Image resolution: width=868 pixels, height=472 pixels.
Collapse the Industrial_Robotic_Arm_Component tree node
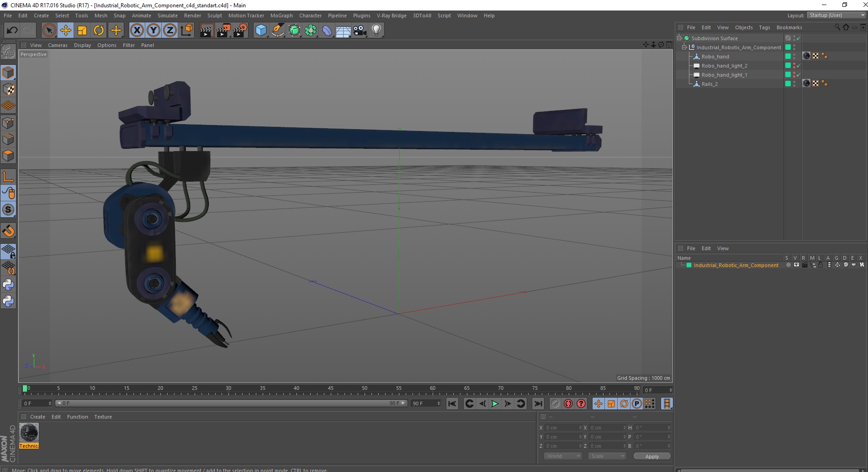(x=684, y=47)
